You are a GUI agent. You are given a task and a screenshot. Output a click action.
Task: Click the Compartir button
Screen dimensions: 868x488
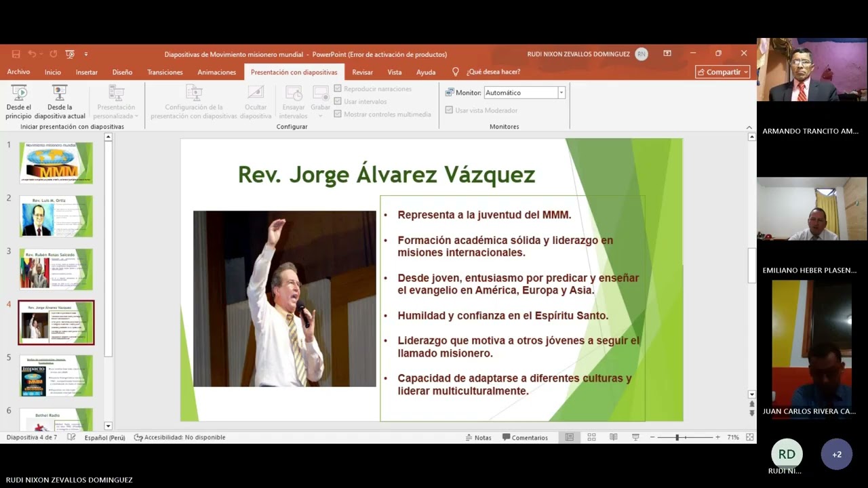pyautogui.click(x=722, y=72)
